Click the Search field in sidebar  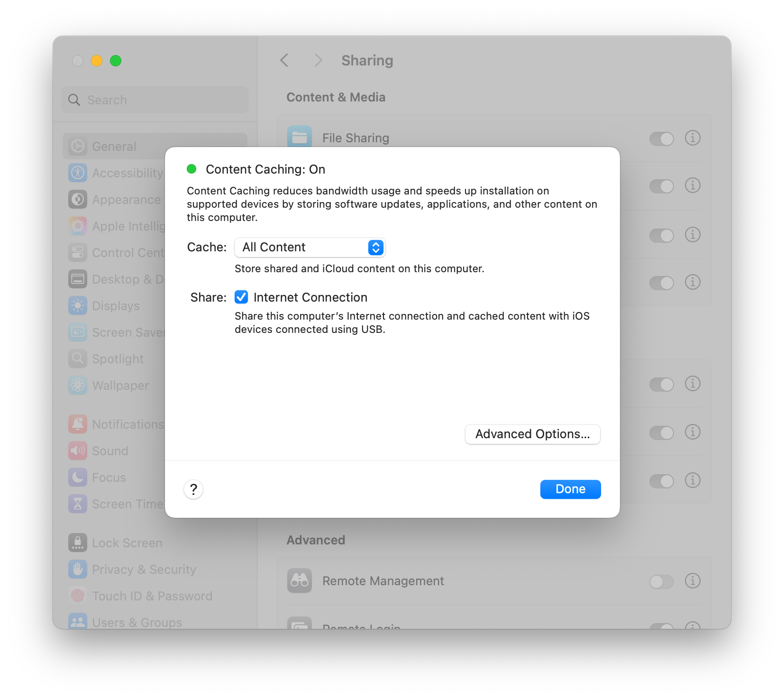[x=155, y=100]
